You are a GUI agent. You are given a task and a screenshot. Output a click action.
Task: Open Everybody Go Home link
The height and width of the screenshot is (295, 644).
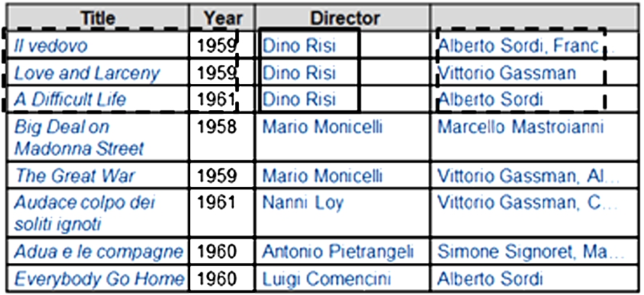click(x=99, y=279)
